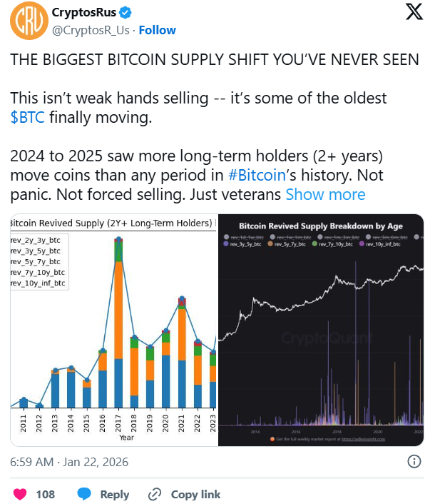Follow the CryptosRus account
The image size is (435, 504).
(x=157, y=30)
